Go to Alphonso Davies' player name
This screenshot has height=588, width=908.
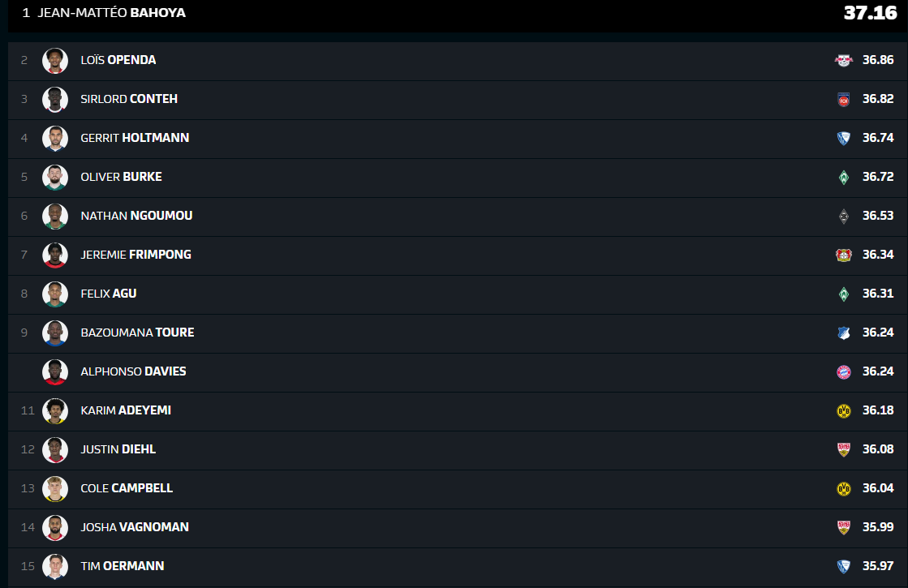[133, 371]
